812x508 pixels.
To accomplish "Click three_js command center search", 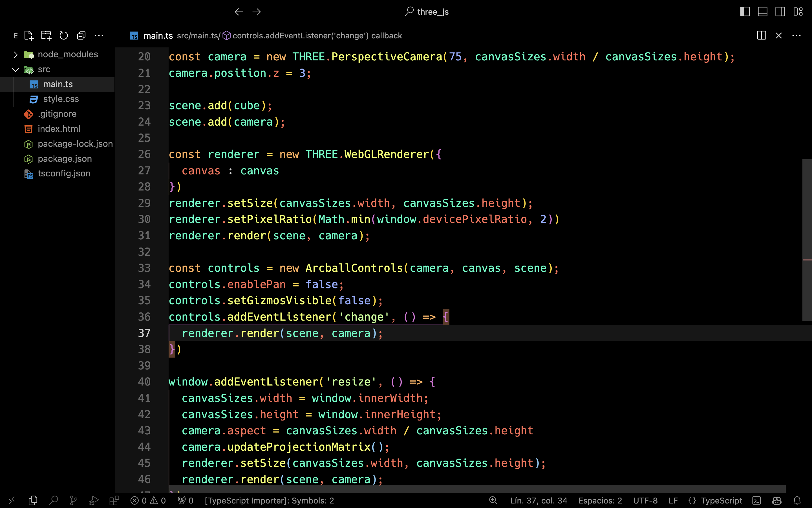I will pos(427,12).
